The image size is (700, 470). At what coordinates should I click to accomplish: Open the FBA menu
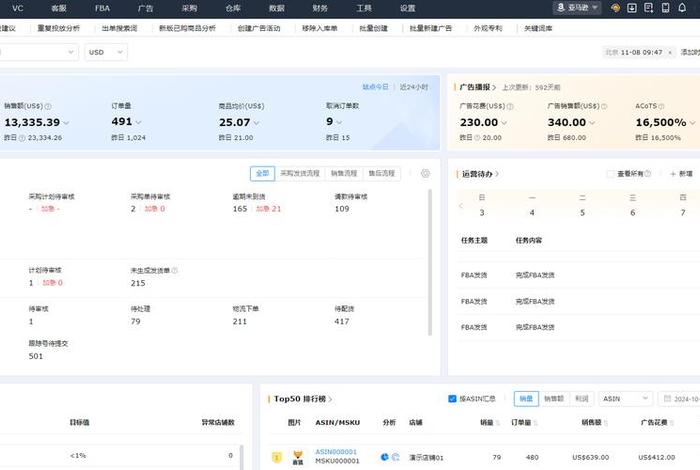tap(102, 8)
